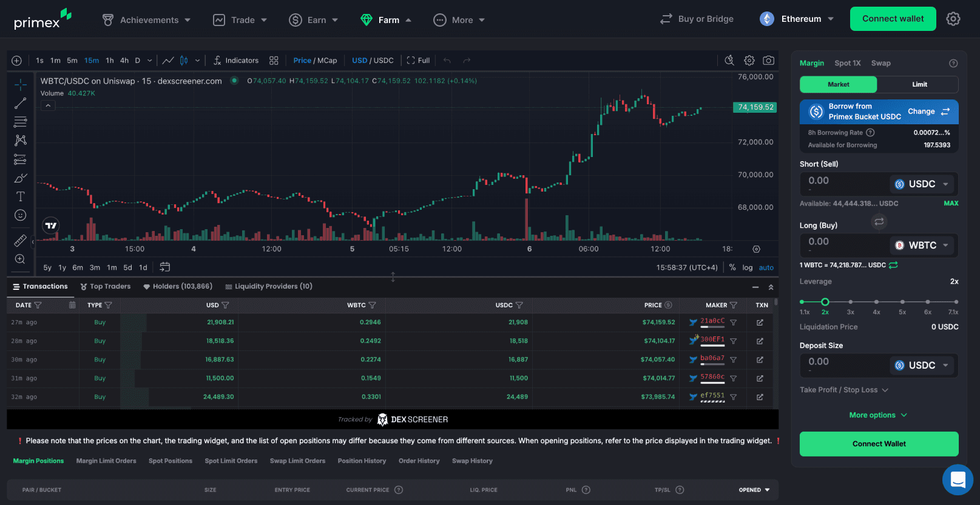The height and width of the screenshot is (505, 980).
Task: Open the Achievements dropdown menu
Action: click(x=146, y=20)
